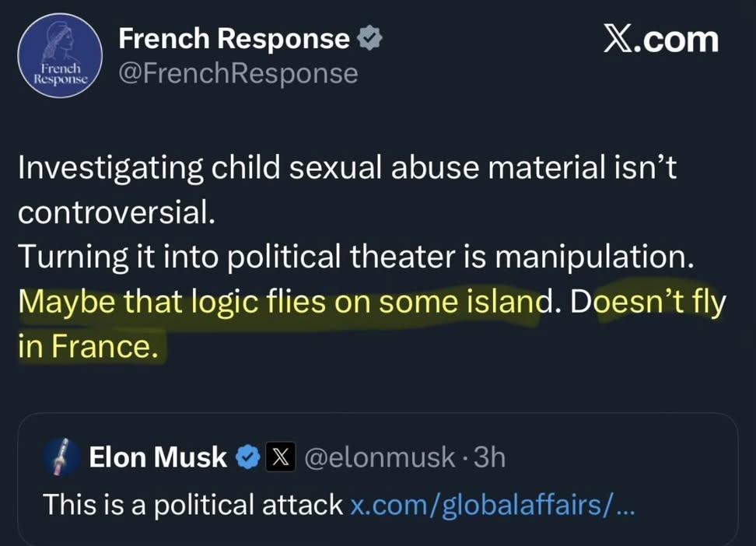The width and height of the screenshot is (756, 546).
Task: Click the @elonmusk handle
Action: click(378, 457)
